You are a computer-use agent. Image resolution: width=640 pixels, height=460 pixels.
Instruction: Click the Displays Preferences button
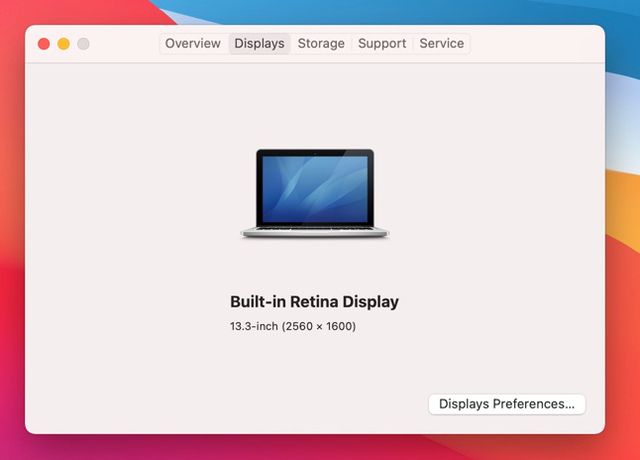(507, 404)
